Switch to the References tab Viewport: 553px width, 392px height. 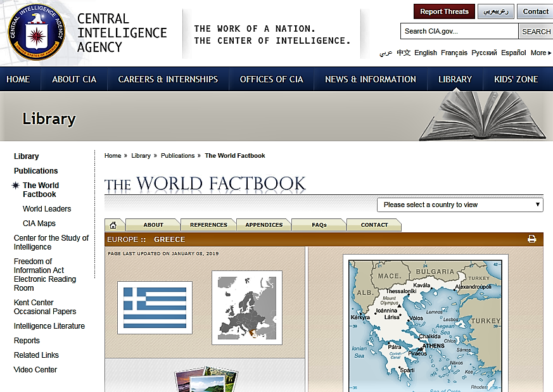click(208, 225)
